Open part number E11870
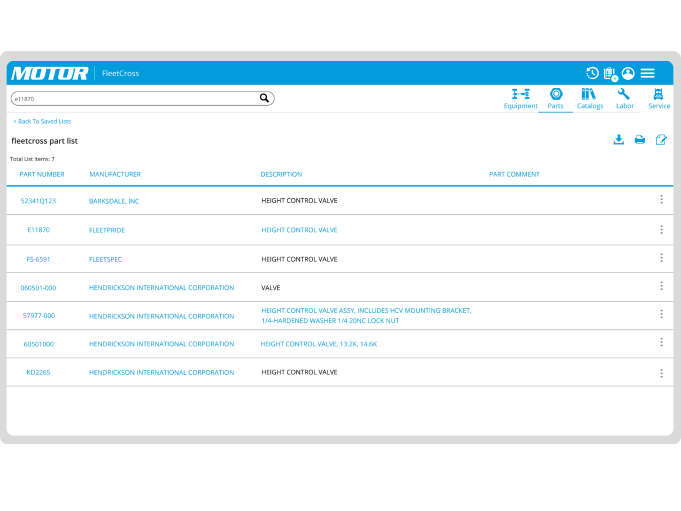 [x=38, y=230]
